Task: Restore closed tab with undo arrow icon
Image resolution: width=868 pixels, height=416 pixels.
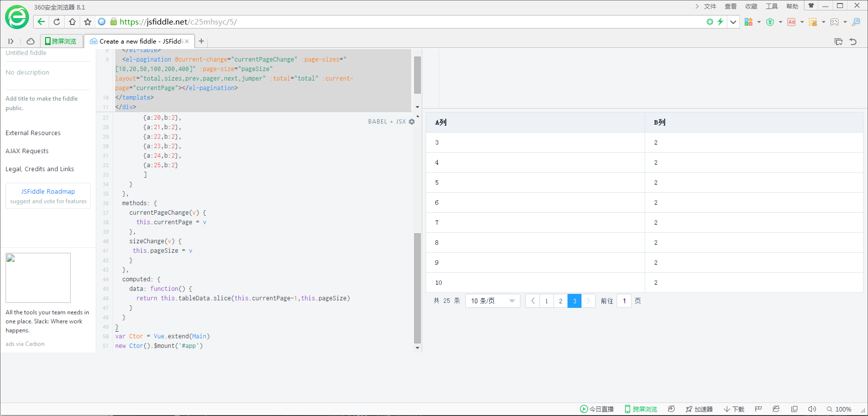Action: (x=853, y=42)
